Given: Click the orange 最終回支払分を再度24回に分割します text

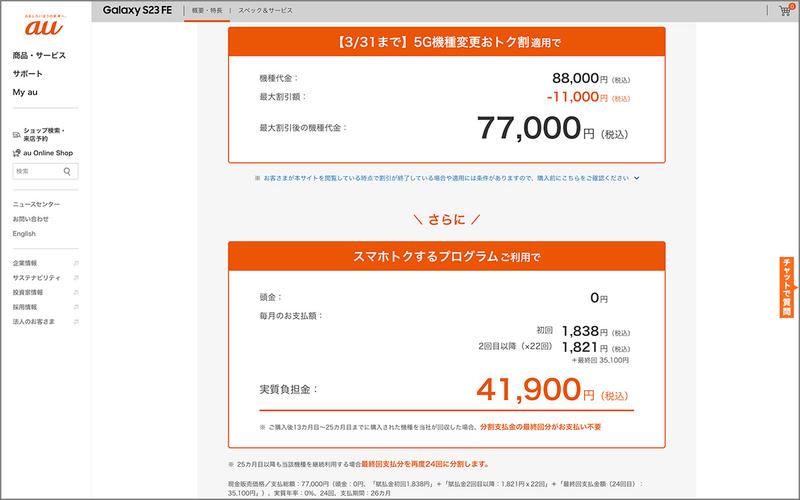Looking at the screenshot, I should click(425, 464).
